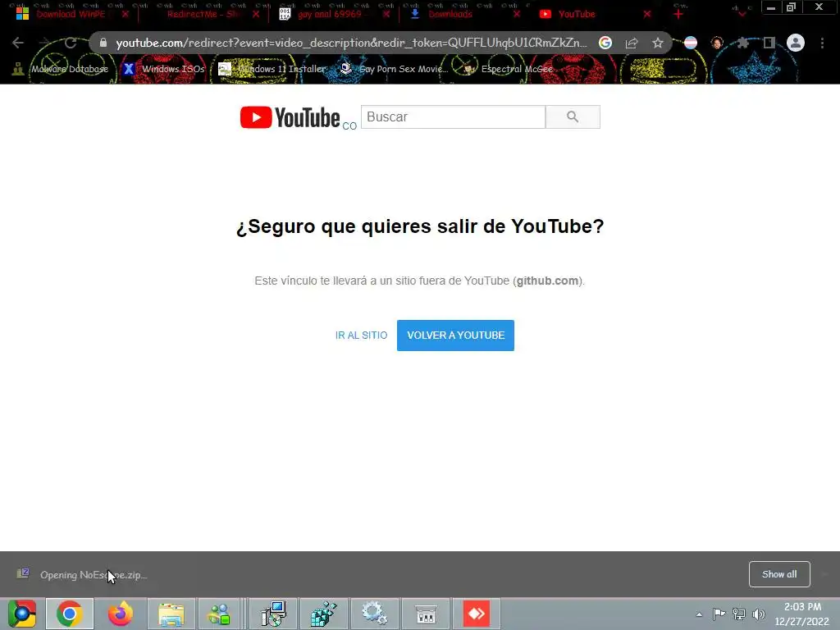Switch to the Download WinPE tab

(71, 14)
